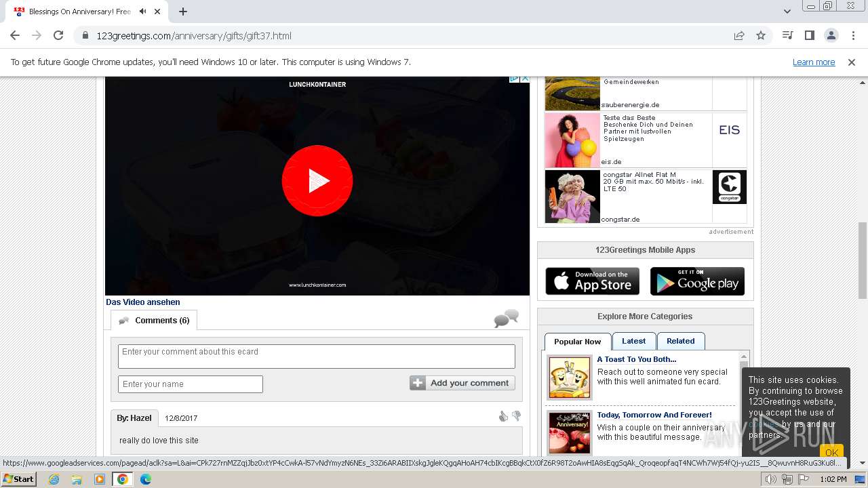This screenshot has width=868, height=488.
Task: Get it on Google Play badge
Action: point(697,281)
